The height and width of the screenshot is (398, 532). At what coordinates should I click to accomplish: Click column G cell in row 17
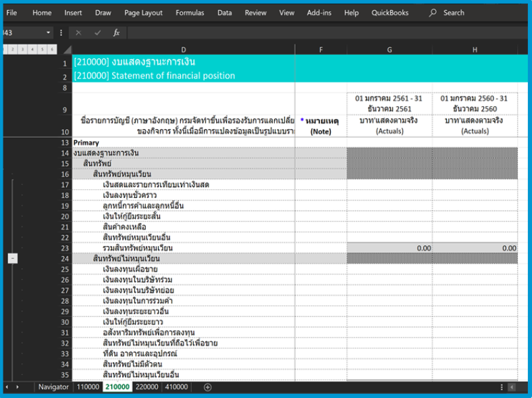(x=390, y=184)
